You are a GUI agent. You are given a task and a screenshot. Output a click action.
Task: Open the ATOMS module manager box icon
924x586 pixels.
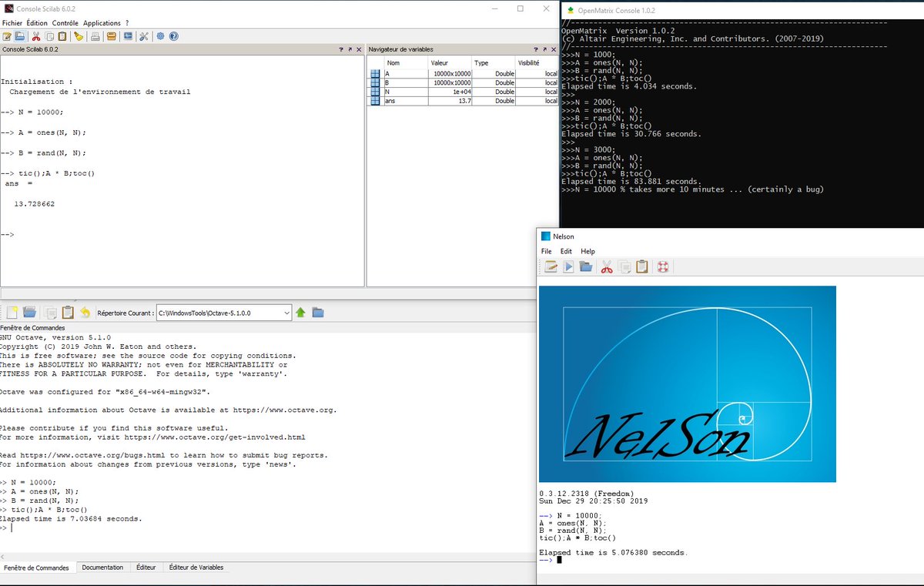[112, 36]
